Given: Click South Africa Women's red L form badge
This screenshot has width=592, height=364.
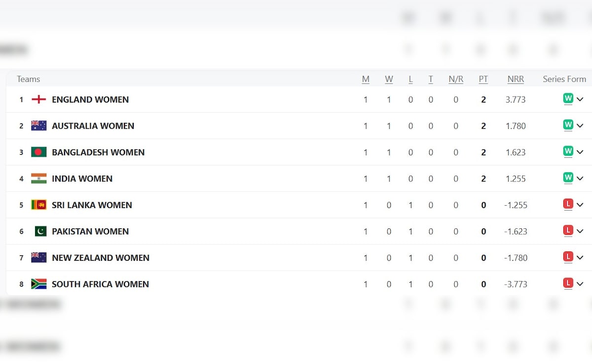Looking at the screenshot, I should [568, 284].
